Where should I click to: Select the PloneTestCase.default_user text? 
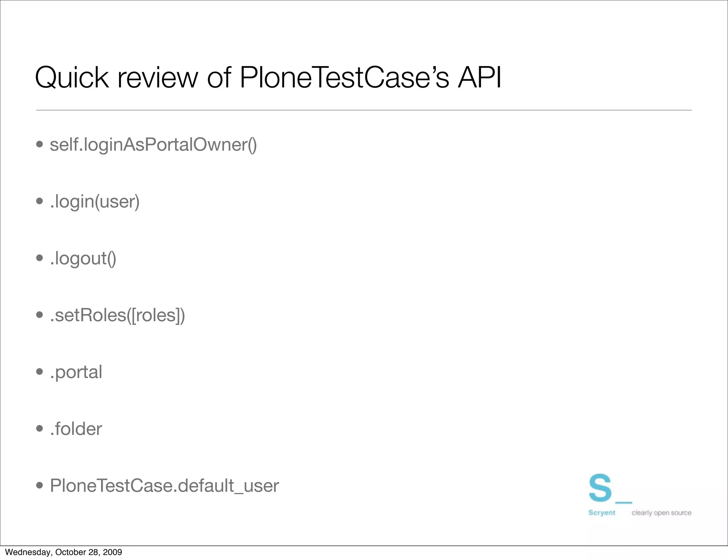(164, 486)
